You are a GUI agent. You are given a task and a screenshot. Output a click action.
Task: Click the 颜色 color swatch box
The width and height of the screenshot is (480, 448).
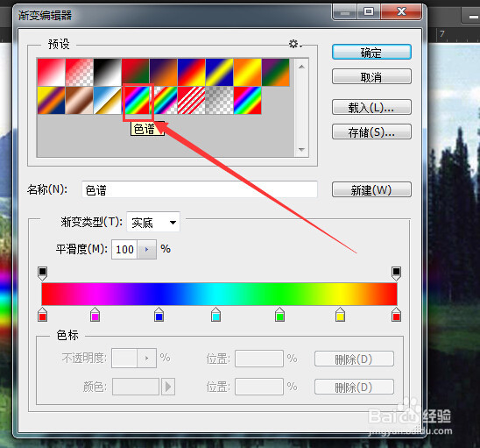[x=136, y=387]
